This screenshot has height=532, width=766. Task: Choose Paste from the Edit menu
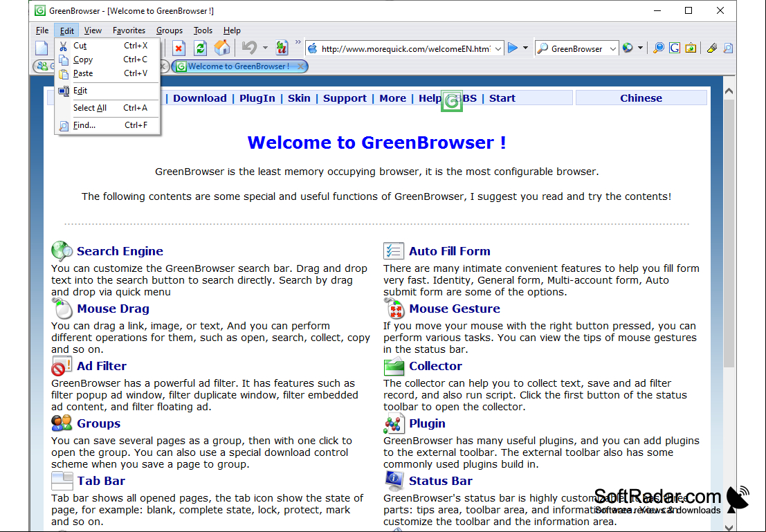pyautogui.click(x=107, y=73)
